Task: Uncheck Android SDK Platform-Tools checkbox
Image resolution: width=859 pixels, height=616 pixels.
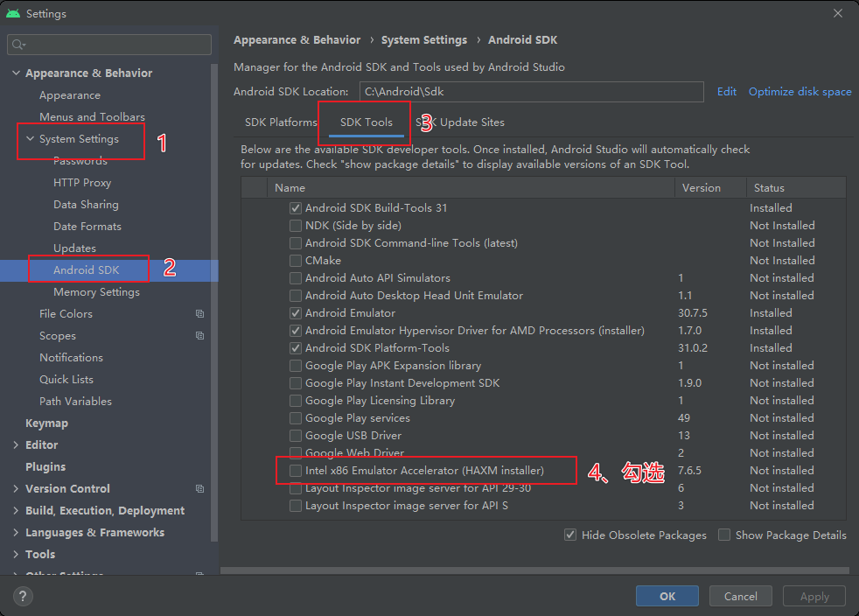Action: tap(296, 348)
